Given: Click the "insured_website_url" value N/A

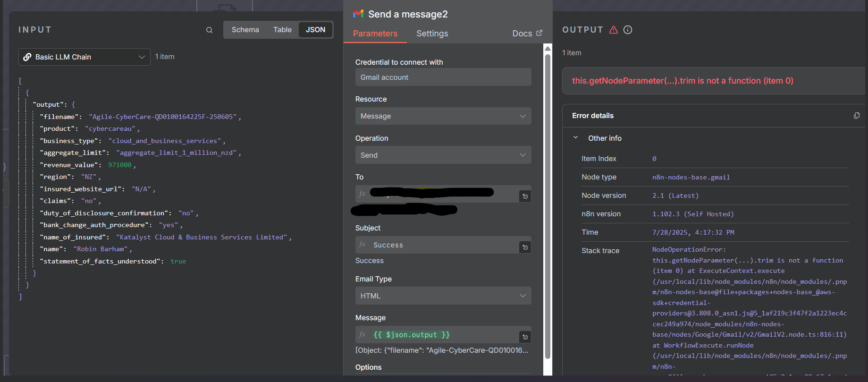Looking at the screenshot, I should (x=141, y=189).
